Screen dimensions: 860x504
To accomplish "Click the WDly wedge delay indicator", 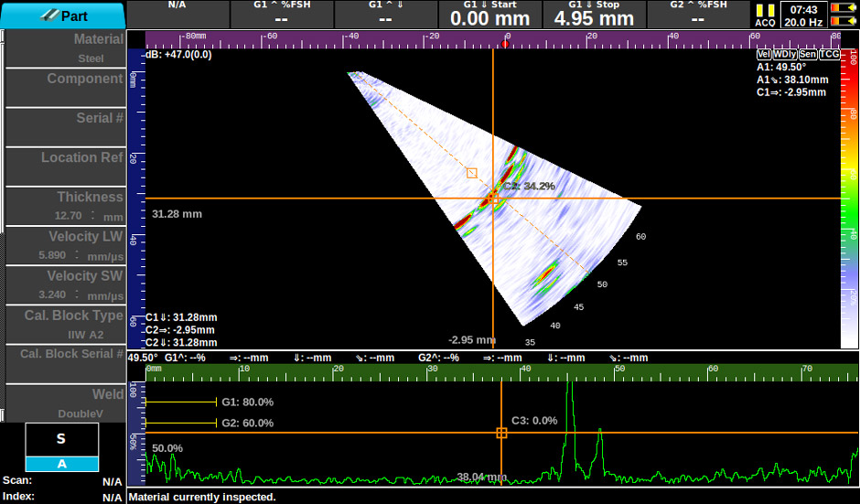I will pyautogui.click(x=784, y=55).
